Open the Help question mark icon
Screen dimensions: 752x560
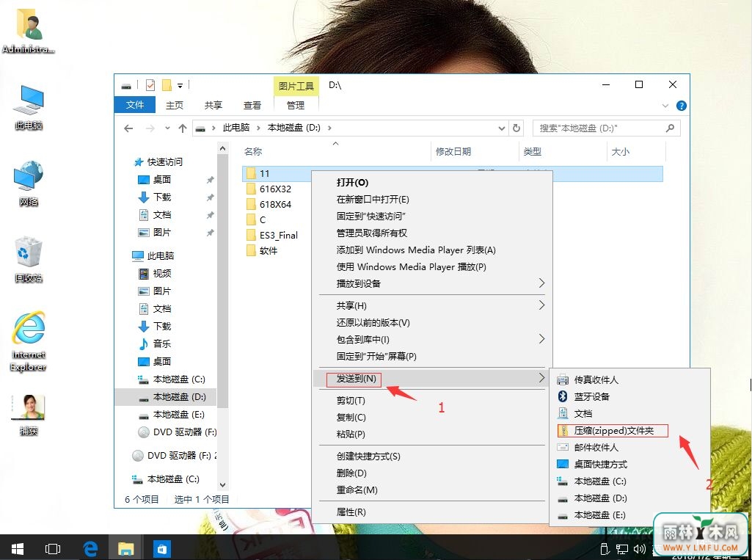tap(681, 106)
